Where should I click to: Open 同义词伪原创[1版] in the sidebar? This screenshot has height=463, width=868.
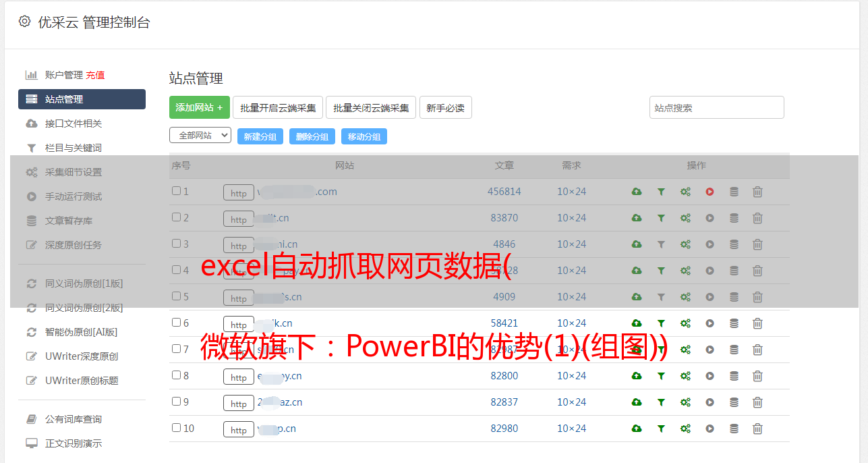84,283
